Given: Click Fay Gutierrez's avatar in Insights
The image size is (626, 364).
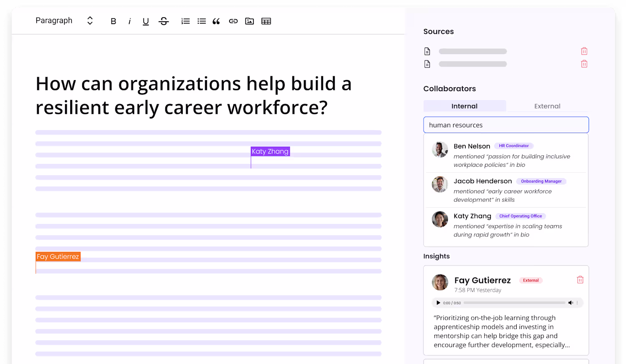Looking at the screenshot, I should click(440, 282).
